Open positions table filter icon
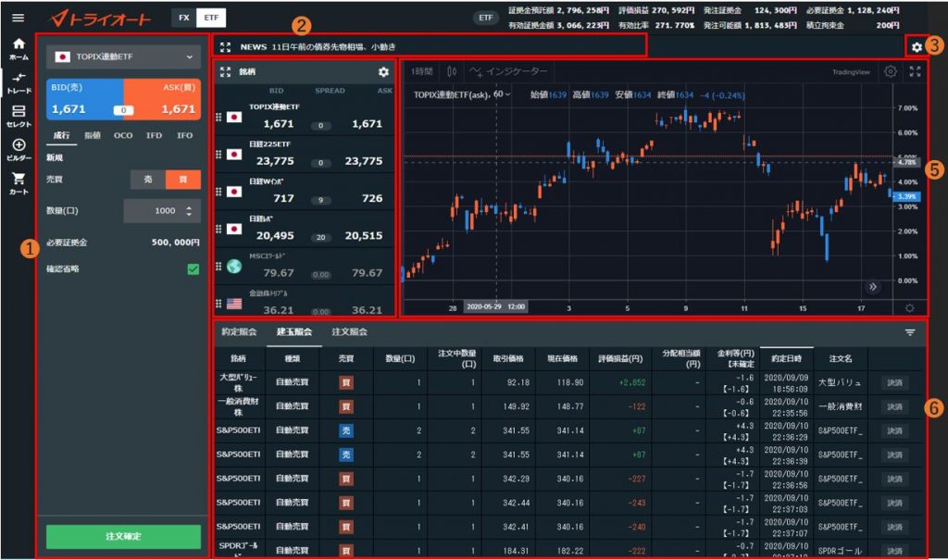This screenshot has height=560, width=948. click(910, 332)
